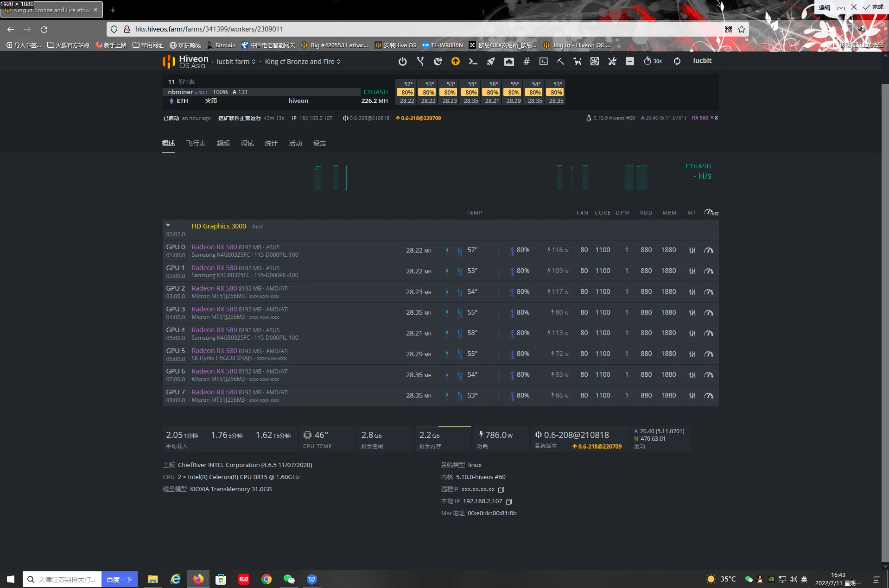Screen dimensions: 889x588
Task: Click the network routing arrows icon
Action: [x=420, y=61]
